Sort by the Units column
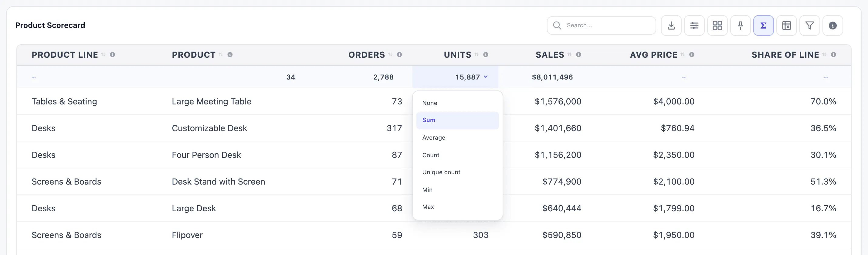The width and height of the screenshot is (868, 255). [477, 55]
